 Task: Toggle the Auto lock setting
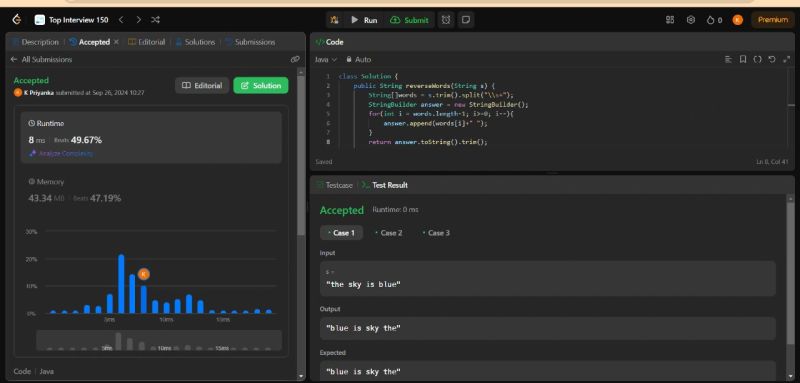coord(359,59)
